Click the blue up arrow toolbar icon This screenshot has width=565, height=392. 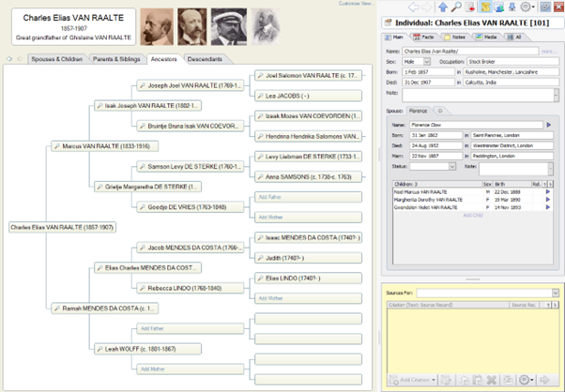pyautogui.click(x=442, y=8)
